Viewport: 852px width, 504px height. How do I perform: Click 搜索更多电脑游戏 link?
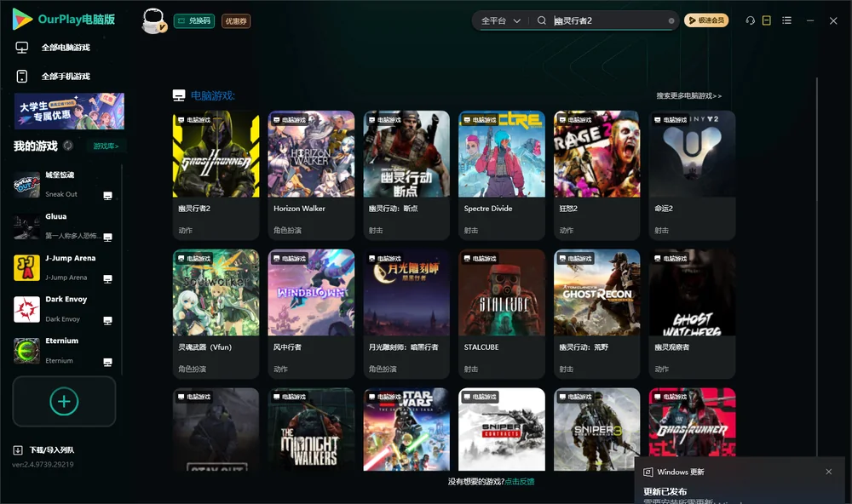pos(688,95)
